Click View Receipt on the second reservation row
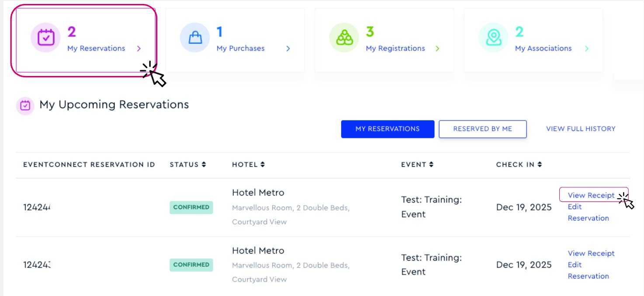The image size is (644, 296). click(591, 253)
